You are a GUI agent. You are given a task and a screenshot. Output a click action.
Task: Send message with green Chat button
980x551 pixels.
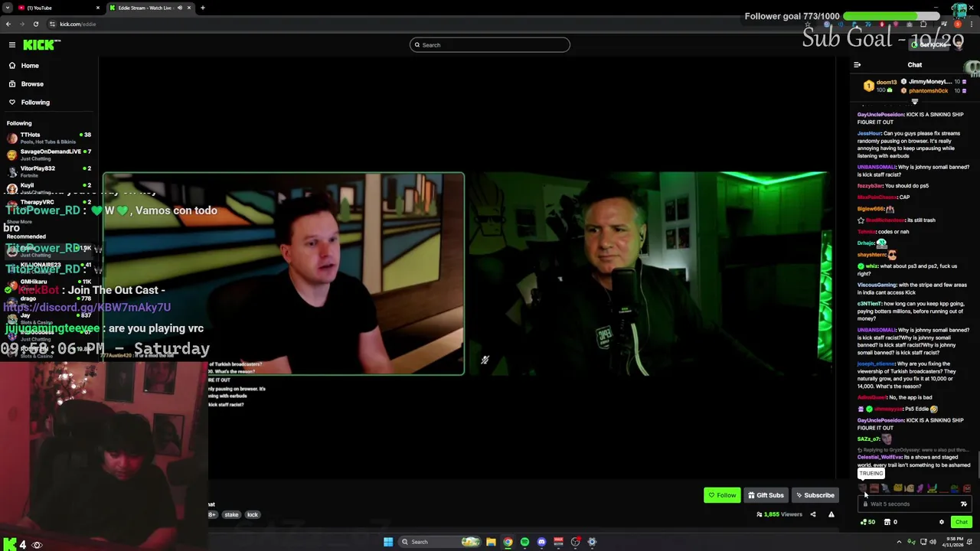pyautogui.click(x=962, y=522)
